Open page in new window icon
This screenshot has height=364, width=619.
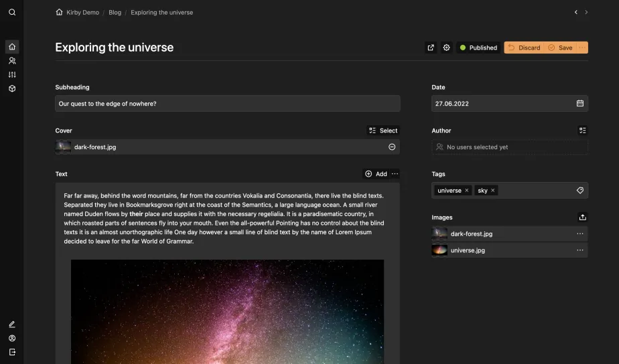coord(430,48)
